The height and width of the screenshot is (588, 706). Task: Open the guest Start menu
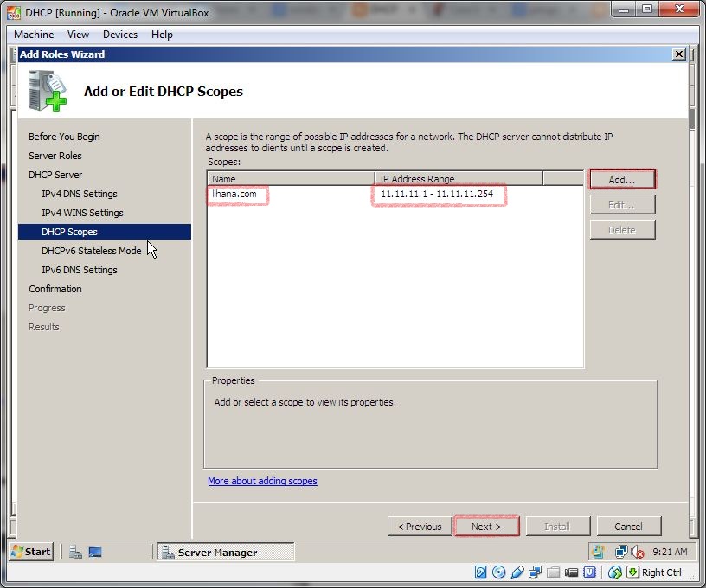(x=31, y=552)
